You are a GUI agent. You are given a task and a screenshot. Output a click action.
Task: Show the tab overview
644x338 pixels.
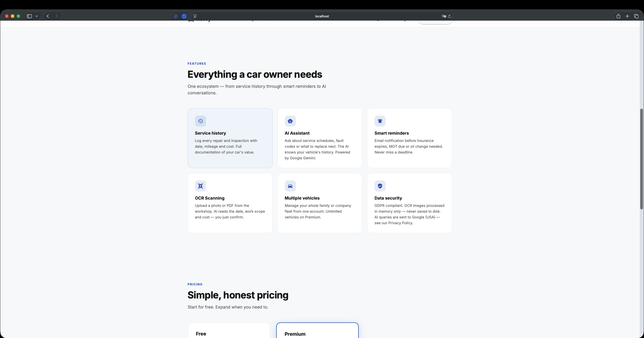[636, 16]
